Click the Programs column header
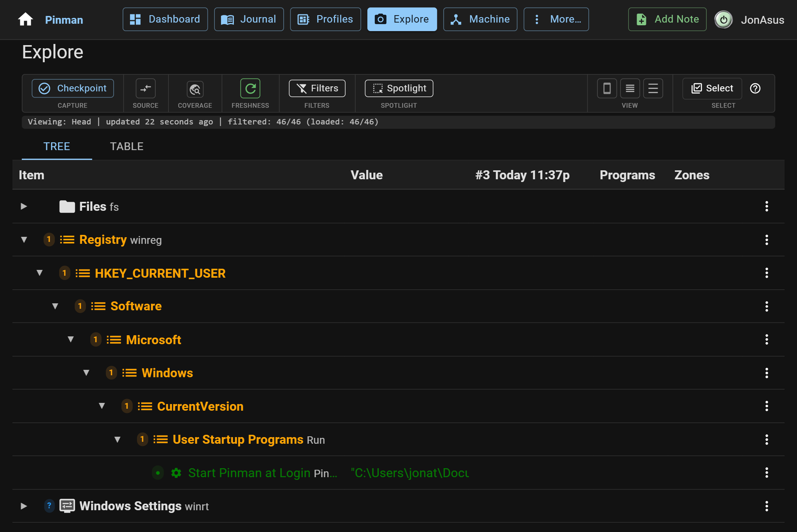 click(627, 175)
